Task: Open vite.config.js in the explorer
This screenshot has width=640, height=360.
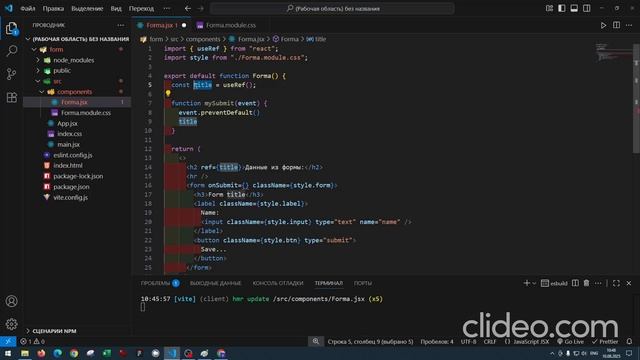Action: pyautogui.click(x=71, y=198)
